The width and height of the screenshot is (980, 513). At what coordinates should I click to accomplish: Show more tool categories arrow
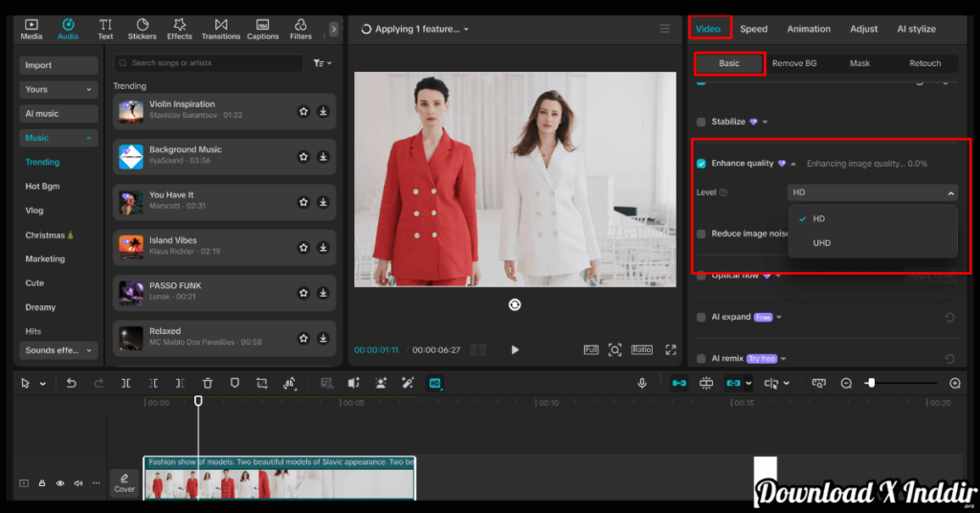click(334, 29)
